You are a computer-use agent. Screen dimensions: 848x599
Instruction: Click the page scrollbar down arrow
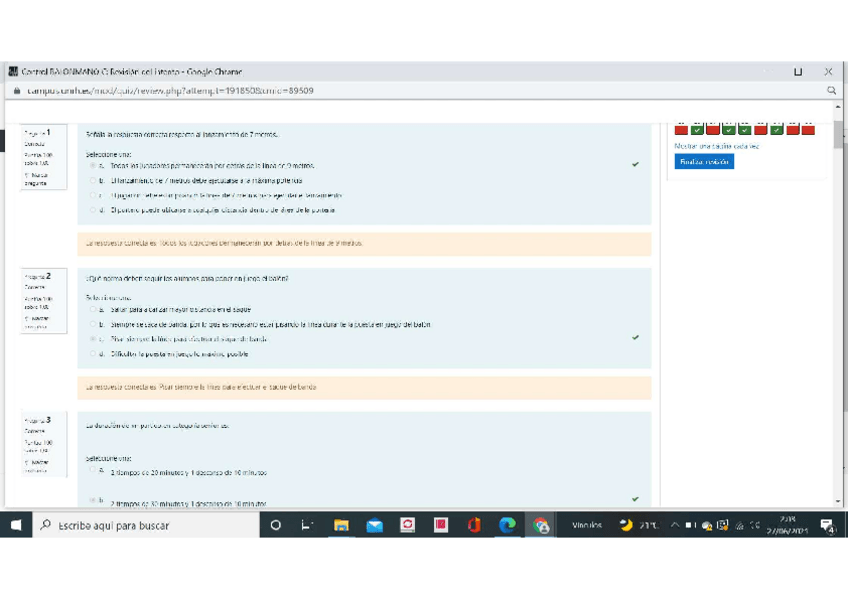[x=838, y=501]
